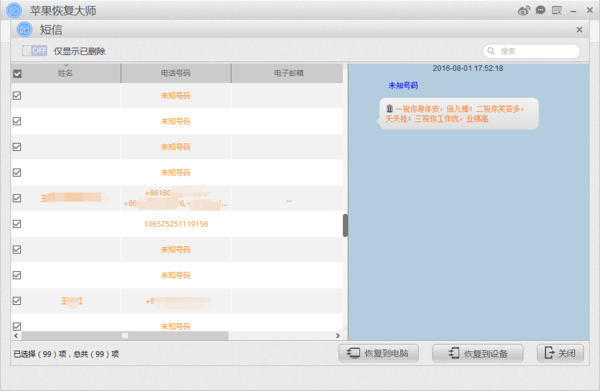The image size is (600, 391).
Task: Uncheck the fourth 未知号码 row checkbox
Action: coord(17,173)
